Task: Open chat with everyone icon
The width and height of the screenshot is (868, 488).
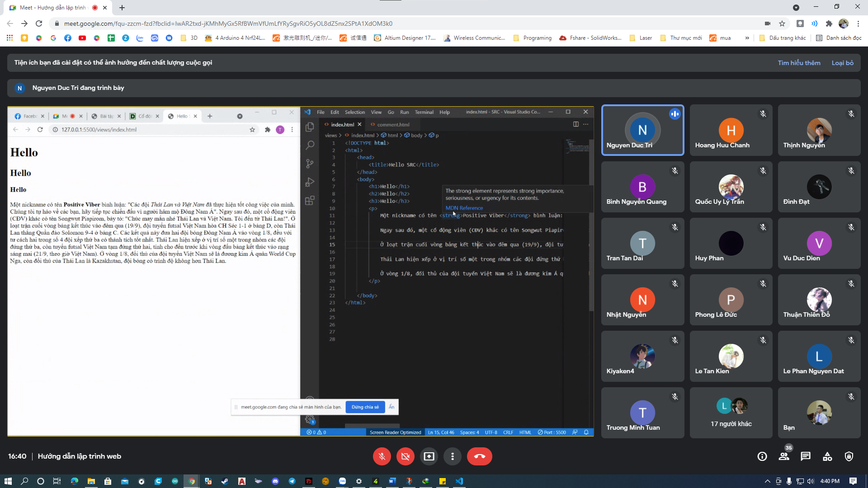Action: pos(806,456)
